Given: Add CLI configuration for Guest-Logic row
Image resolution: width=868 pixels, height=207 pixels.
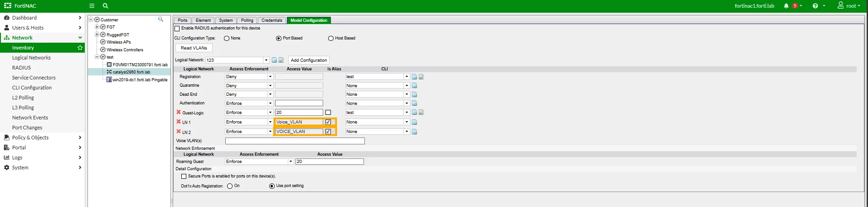Looking at the screenshot, I should 414,112.
